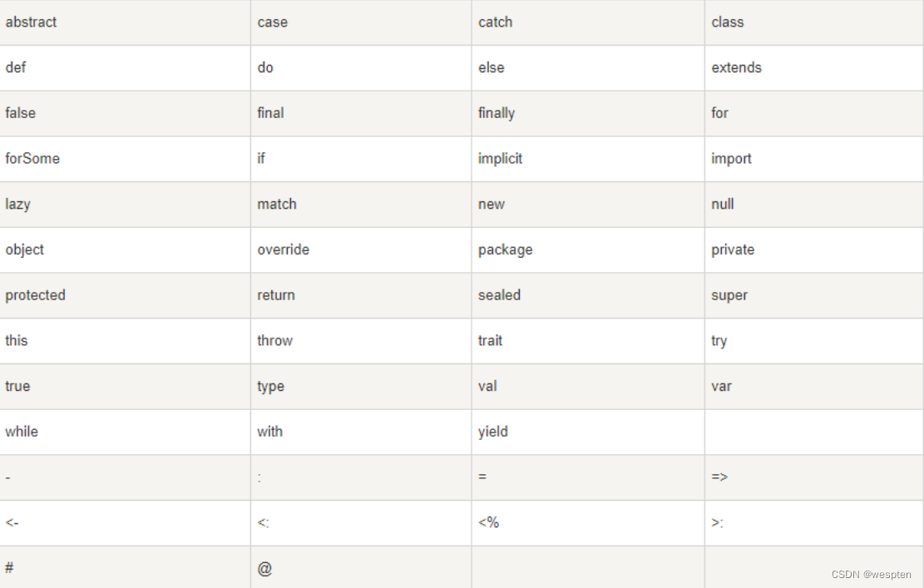This screenshot has width=924, height=588.
Task: Select the 'yield' keyword cell
Action: click(x=493, y=432)
